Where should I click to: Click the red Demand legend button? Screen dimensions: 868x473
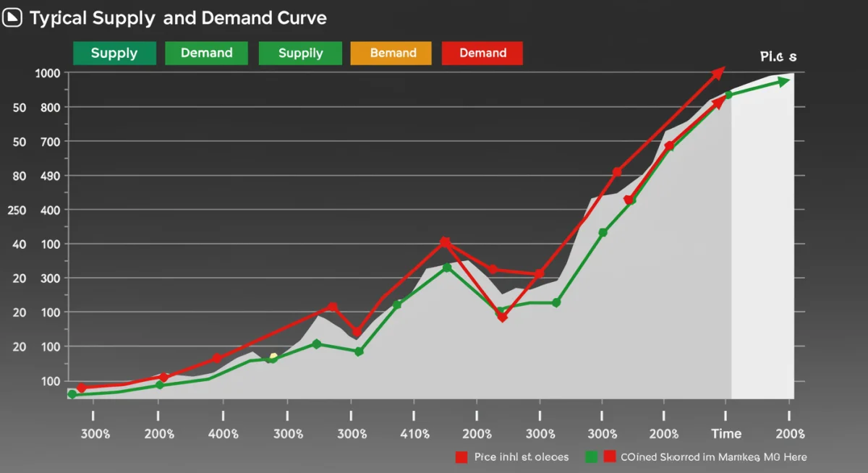(x=482, y=54)
